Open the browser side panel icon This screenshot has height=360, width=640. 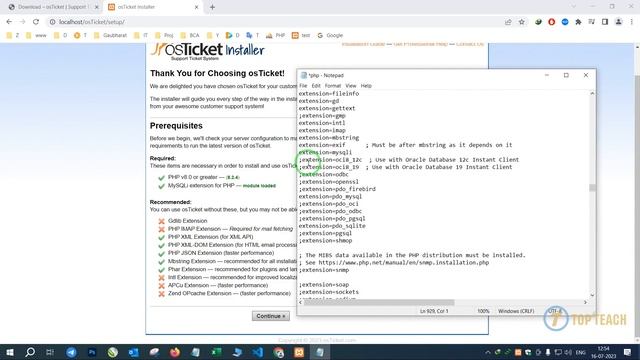point(605,22)
